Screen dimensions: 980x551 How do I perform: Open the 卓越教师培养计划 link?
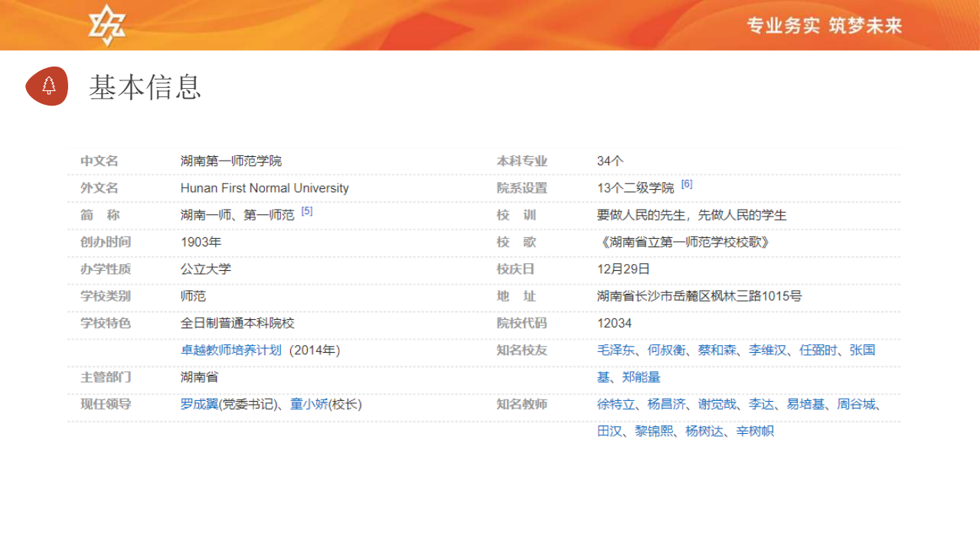[x=231, y=350]
